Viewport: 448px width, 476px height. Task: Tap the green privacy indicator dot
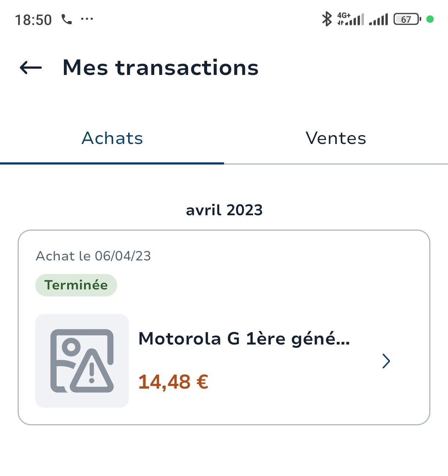click(430, 19)
